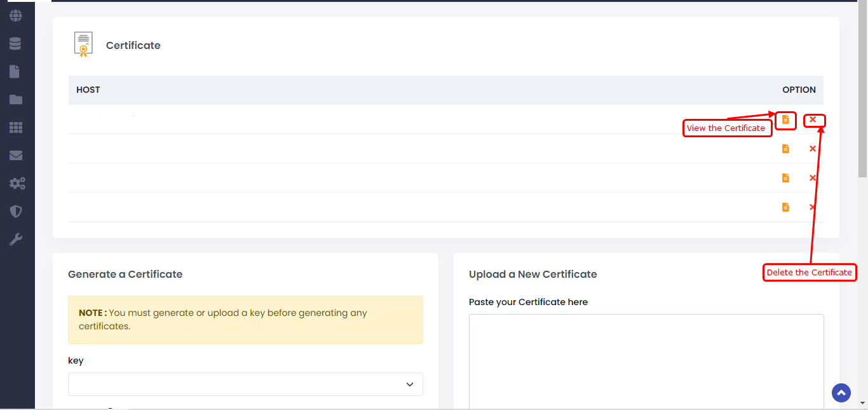Screen dimensions: 868x410
Task: Open the globe icon in sidebar
Action: point(16,16)
